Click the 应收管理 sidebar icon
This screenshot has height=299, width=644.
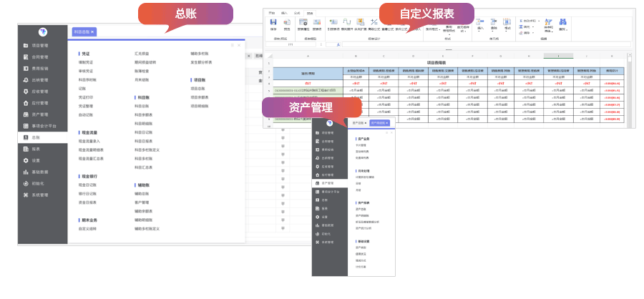point(26,92)
